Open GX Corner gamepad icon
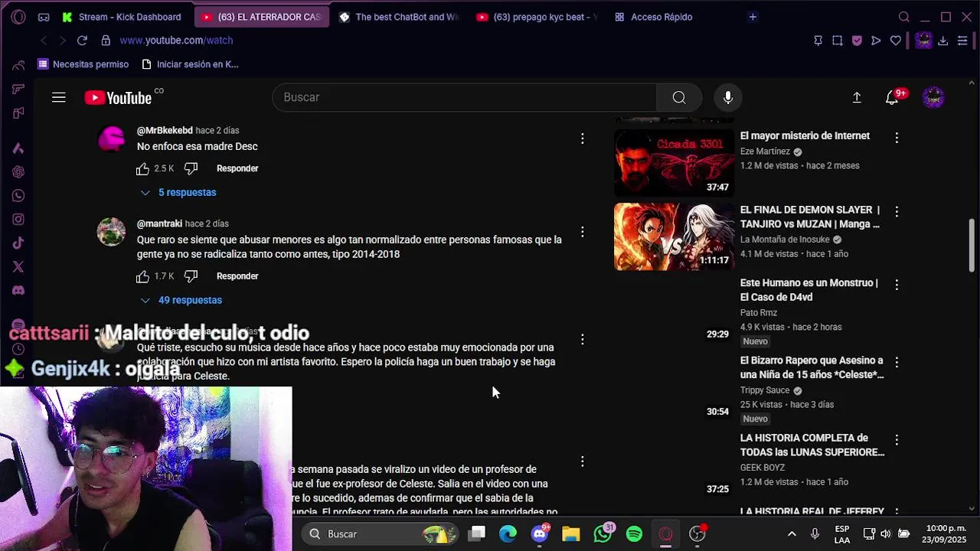Viewport: 980px width, 551px height. (44, 17)
